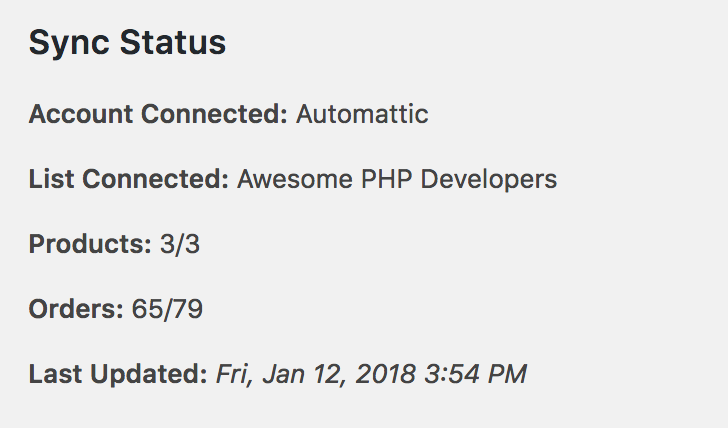Click the word Updated in last label

149,375
